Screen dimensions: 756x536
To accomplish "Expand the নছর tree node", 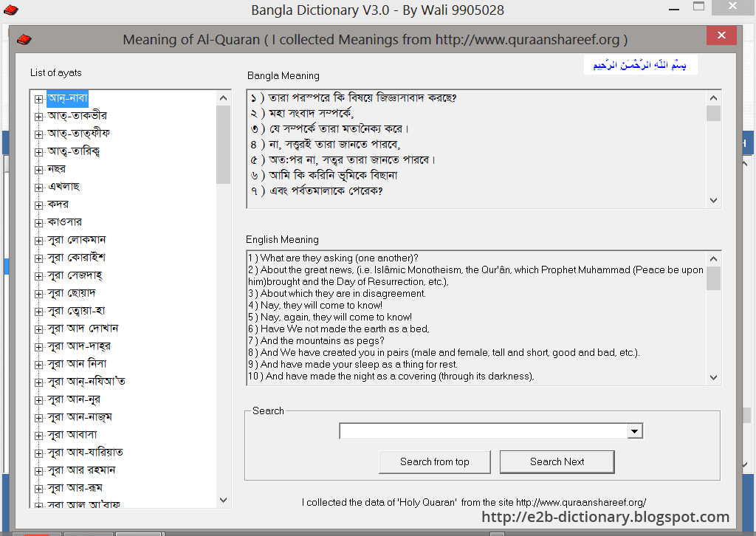I will coord(38,170).
